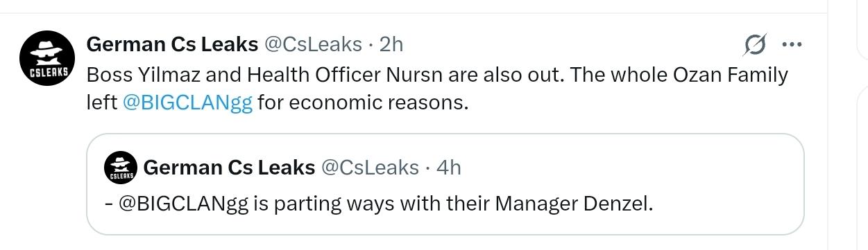Click the hat-and-glasses logo in the main avatar
The image size is (868, 250).
tap(46, 51)
